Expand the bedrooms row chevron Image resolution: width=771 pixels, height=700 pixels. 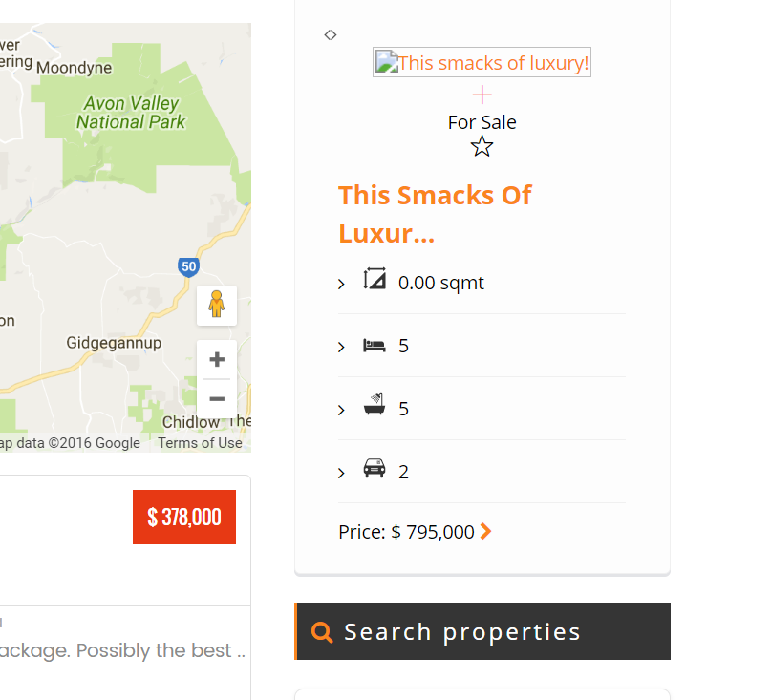pyautogui.click(x=341, y=348)
